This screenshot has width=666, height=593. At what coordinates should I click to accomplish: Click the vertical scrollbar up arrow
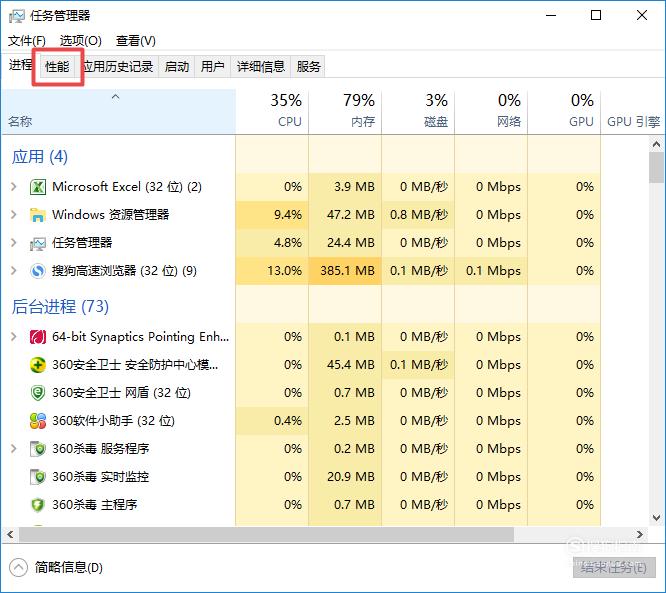coord(657,144)
